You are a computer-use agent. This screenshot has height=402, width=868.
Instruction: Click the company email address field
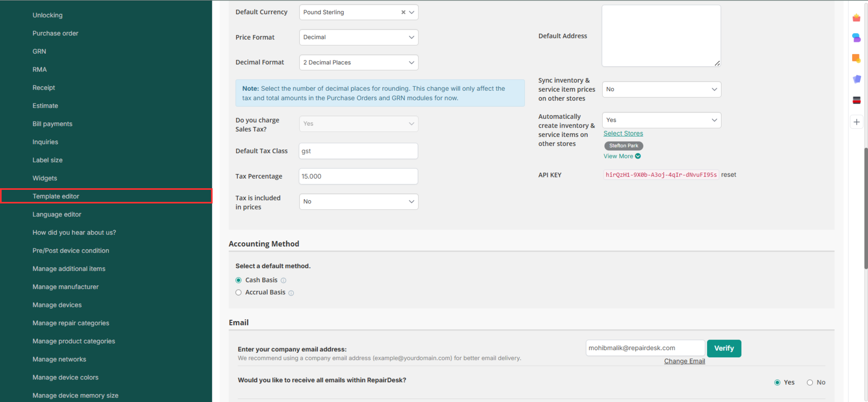tap(645, 348)
